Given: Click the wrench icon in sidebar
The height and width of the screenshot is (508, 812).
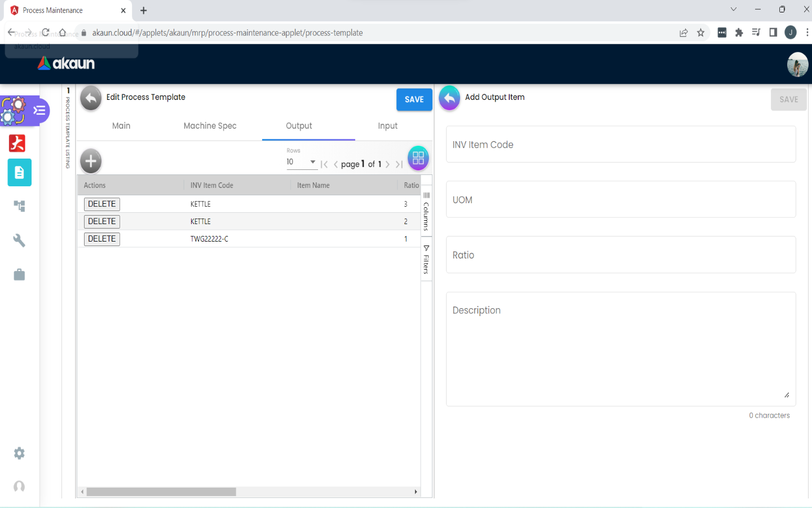Looking at the screenshot, I should 19,240.
